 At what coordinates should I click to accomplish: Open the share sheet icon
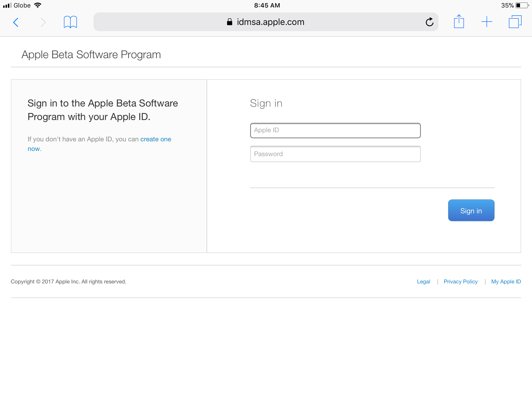point(459,21)
